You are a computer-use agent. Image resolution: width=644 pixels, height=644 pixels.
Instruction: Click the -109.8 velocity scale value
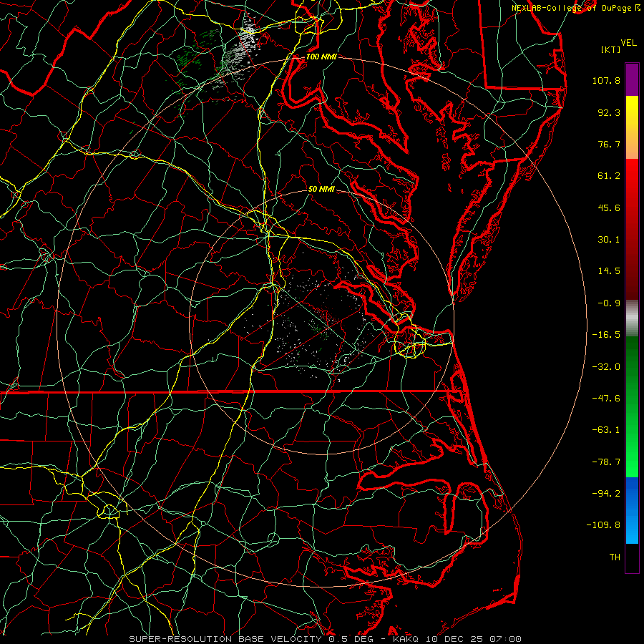[x=604, y=525]
